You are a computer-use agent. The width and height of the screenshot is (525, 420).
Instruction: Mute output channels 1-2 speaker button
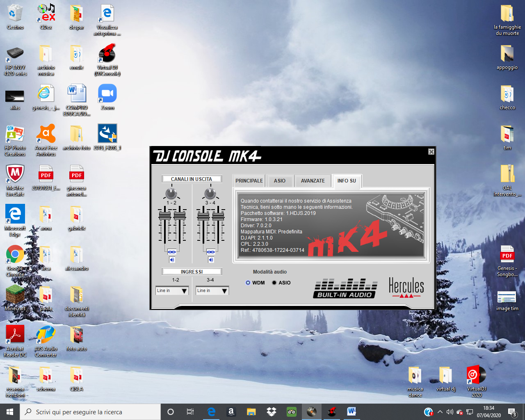pos(172,260)
